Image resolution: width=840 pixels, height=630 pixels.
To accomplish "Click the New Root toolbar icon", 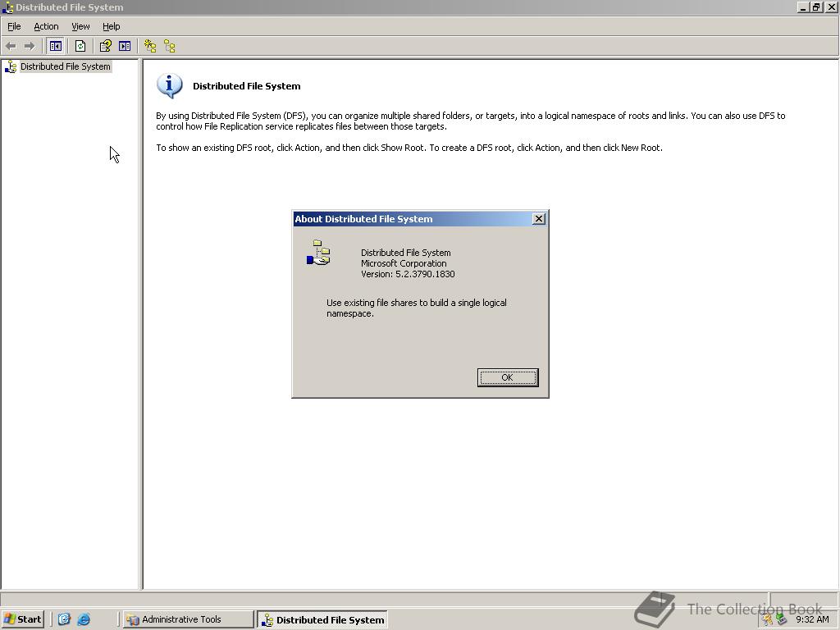I will coord(150,47).
